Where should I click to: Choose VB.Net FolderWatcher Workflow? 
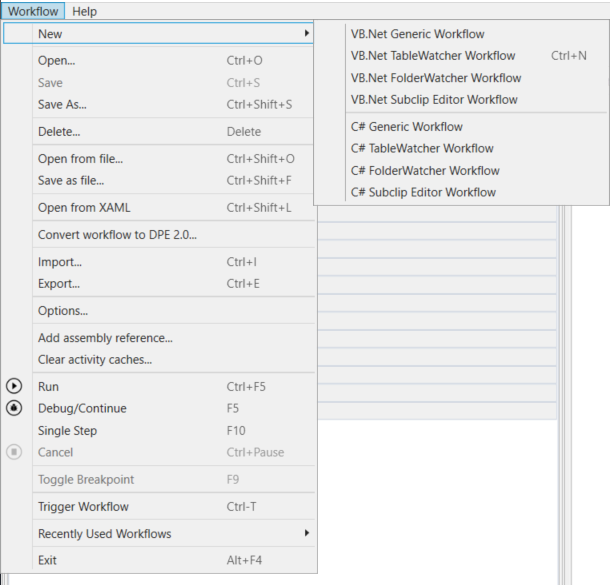(x=436, y=78)
